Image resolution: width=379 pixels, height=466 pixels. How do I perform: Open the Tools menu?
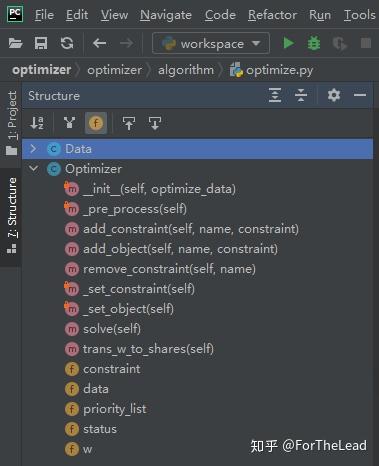(x=360, y=15)
